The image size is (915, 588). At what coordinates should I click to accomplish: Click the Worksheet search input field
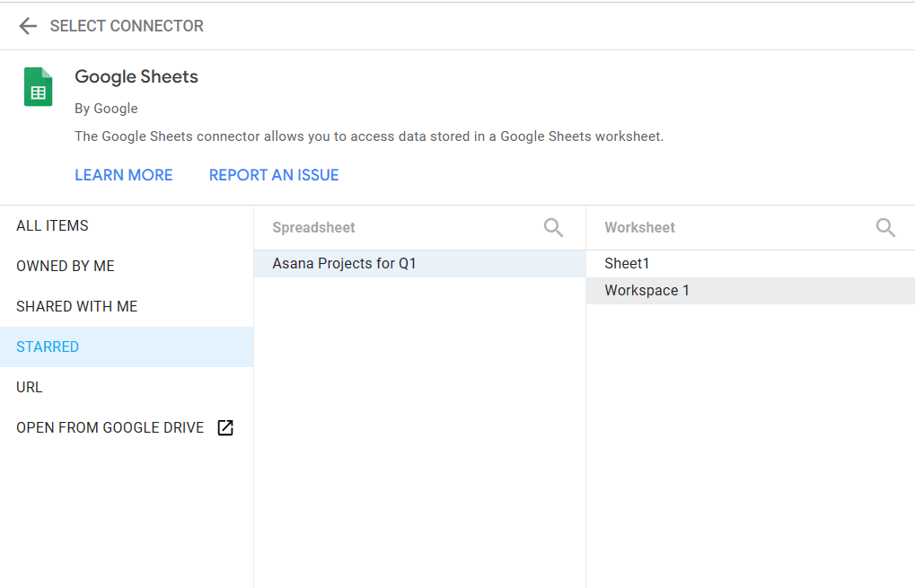point(718,227)
